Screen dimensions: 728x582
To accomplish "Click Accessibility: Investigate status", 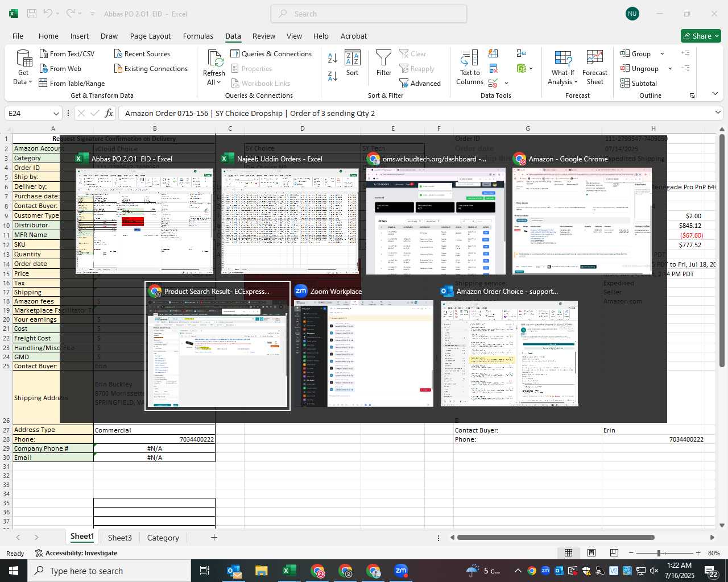I will [76, 553].
